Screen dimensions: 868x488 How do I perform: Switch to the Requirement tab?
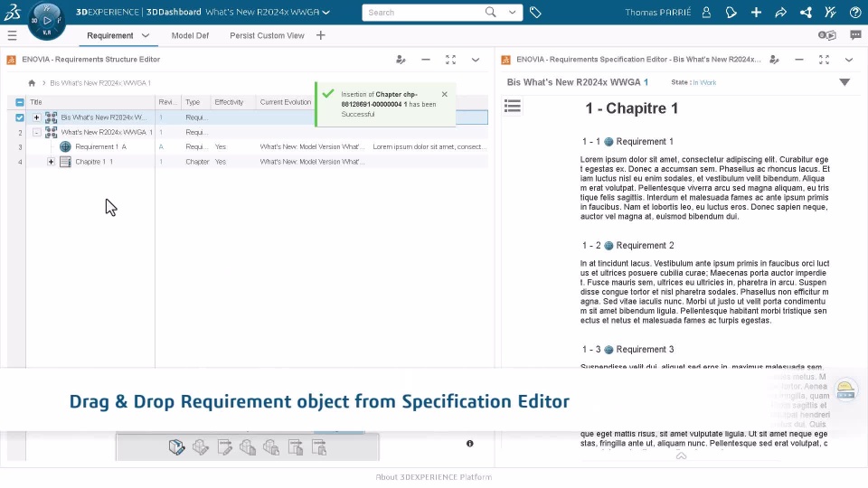(110, 35)
